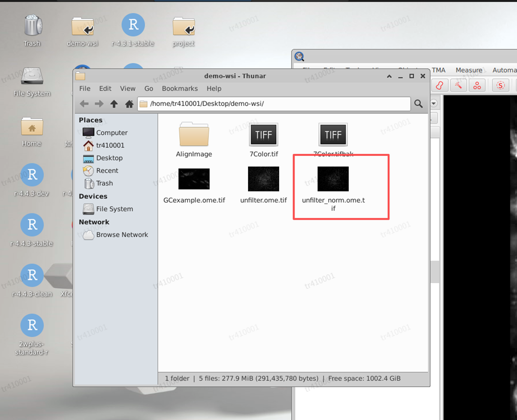
Task: Select the QuPath brush annotation tool
Action: [440, 85]
